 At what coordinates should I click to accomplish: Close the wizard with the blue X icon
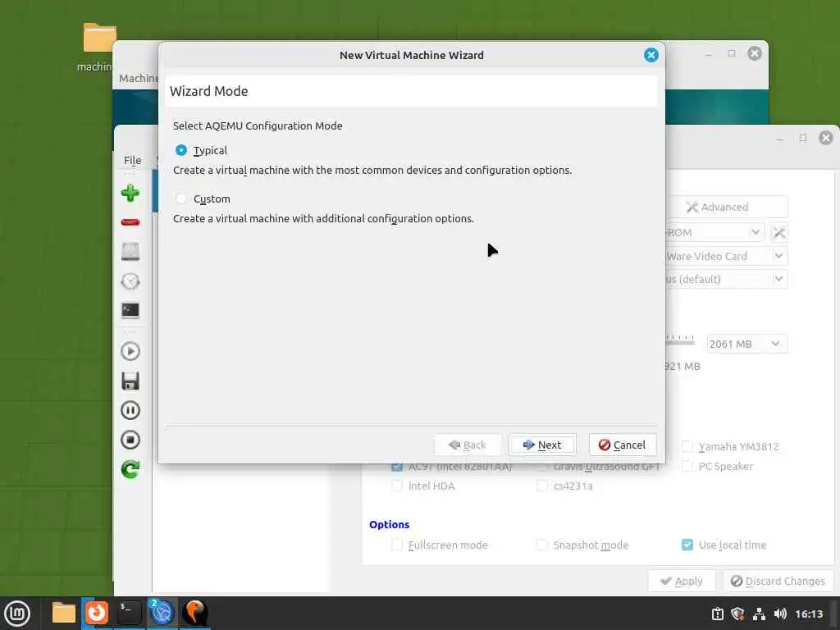[651, 55]
